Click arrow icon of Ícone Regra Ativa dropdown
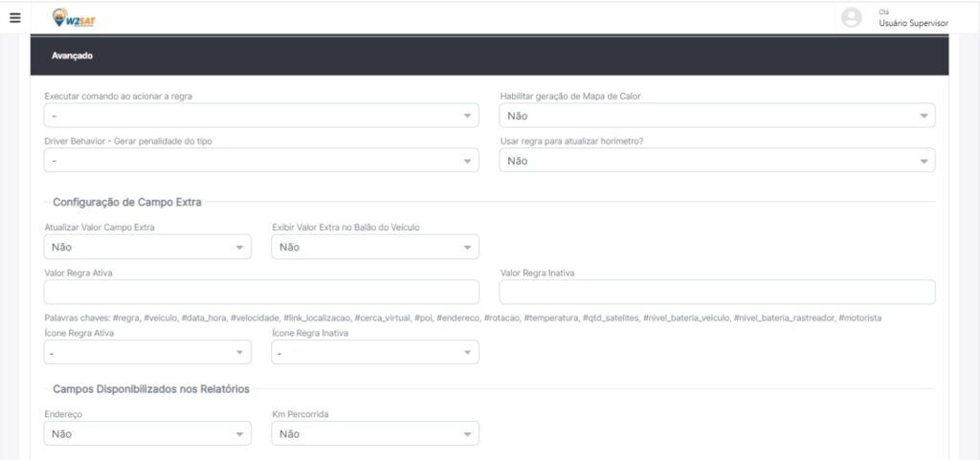The width and height of the screenshot is (980, 460). [239, 354]
